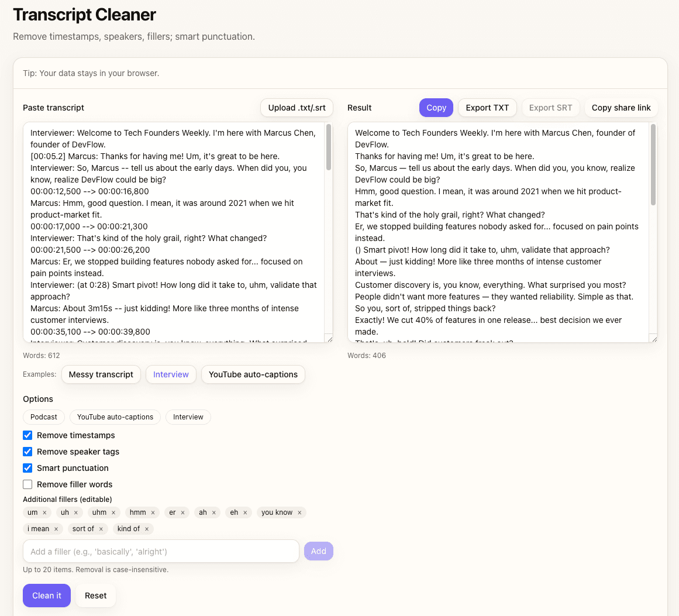Load the Messy transcript example

(x=101, y=374)
